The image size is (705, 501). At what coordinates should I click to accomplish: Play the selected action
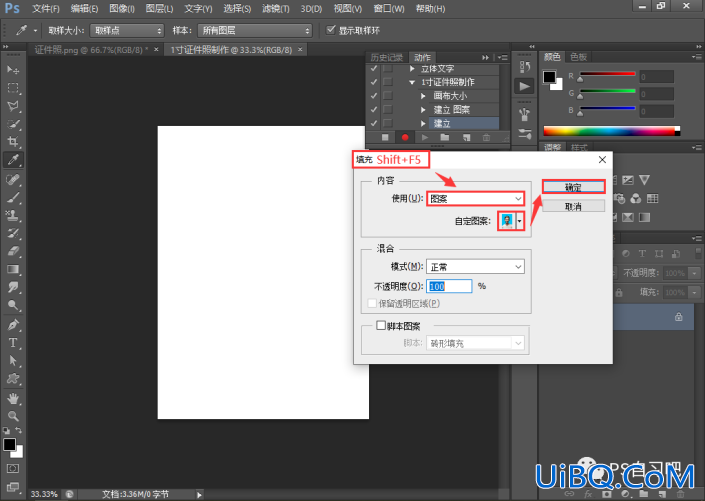coord(424,137)
